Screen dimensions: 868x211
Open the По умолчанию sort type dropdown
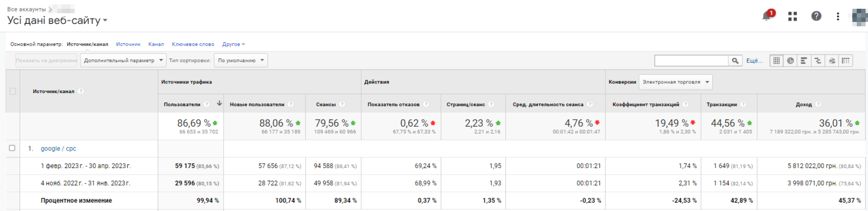click(241, 60)
